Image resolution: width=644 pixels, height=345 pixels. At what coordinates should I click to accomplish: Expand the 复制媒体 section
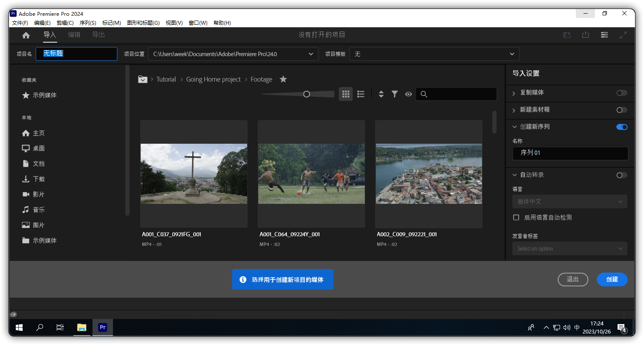coord(514,93)
